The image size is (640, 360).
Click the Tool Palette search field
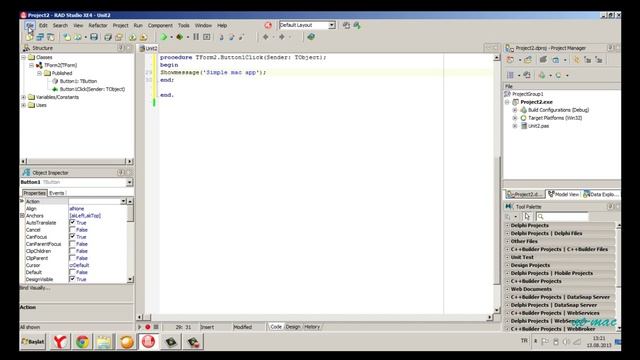tap(563, 217)
